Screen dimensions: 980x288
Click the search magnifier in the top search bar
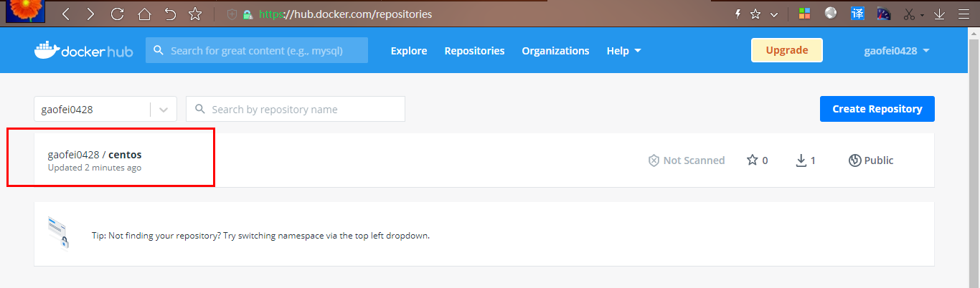coord(159,51)
